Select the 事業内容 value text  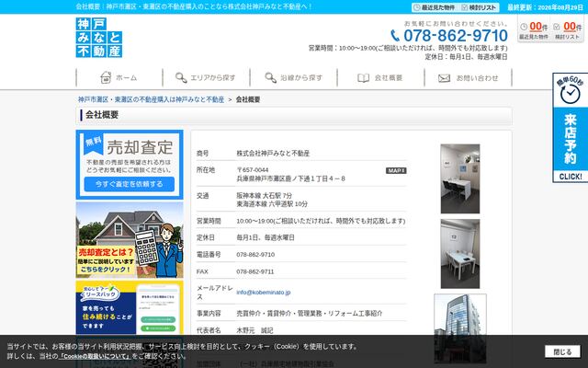click(x=310, y=313)
